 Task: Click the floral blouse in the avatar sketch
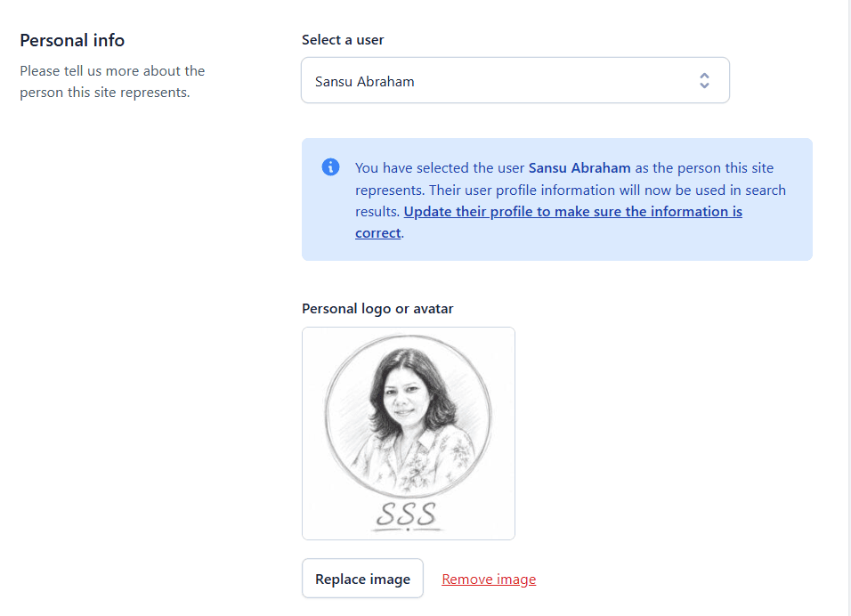pyautogui.click(x=412, y=461)
